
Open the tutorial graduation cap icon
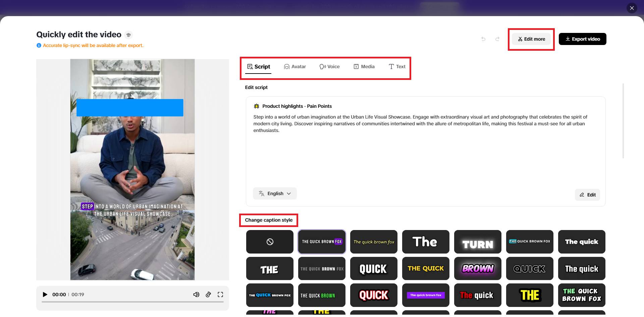pos(128,35)
